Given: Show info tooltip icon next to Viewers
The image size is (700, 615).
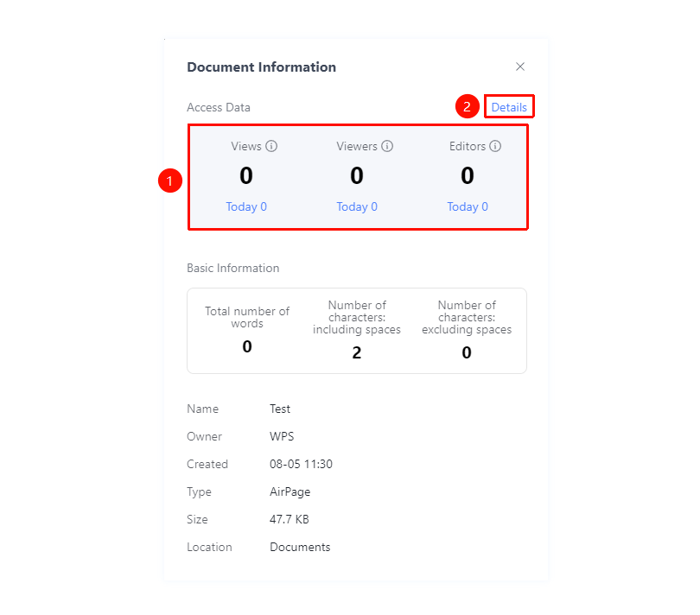Looking at the screenshot, I should 387,146.
